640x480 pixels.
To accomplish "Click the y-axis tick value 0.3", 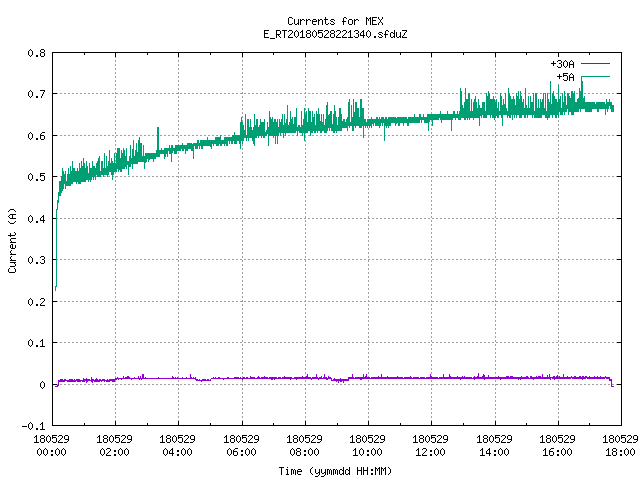I will 36,260.
